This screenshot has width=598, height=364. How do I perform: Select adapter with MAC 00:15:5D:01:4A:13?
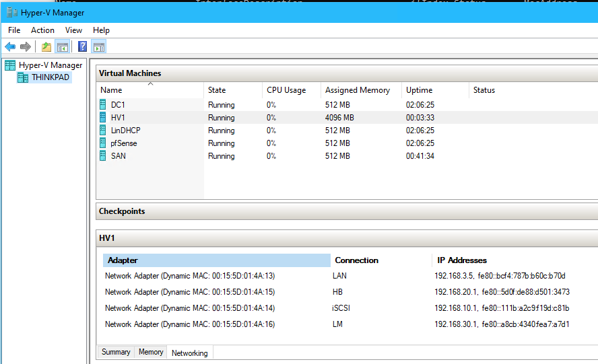pyautogui.click(x=190, y=276)
